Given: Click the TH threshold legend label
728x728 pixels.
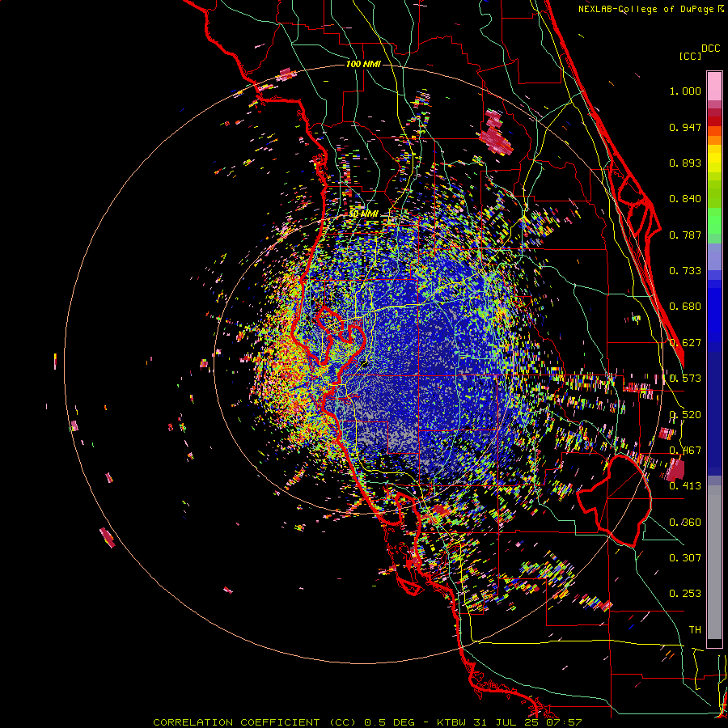Looking at the screenshot, I should [695, 630].
